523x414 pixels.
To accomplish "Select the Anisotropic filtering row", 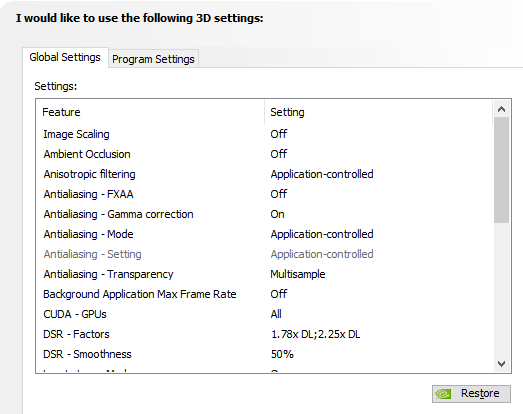I will coord(265,174).
